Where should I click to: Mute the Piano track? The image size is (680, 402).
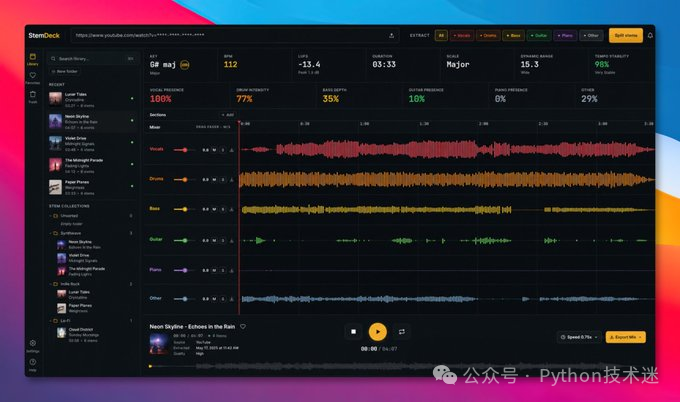[x=214, y=270]
